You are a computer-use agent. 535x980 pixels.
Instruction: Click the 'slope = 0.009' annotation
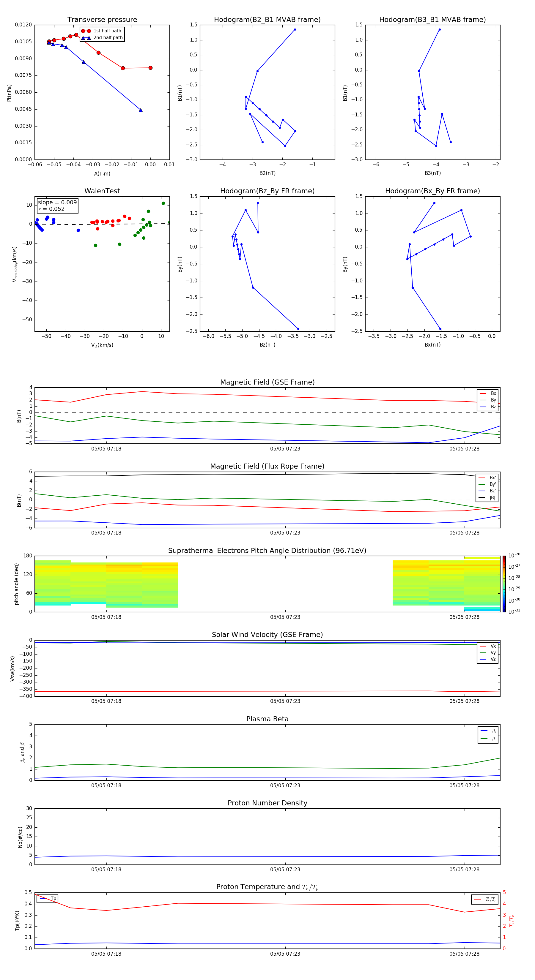click(57, 203)
